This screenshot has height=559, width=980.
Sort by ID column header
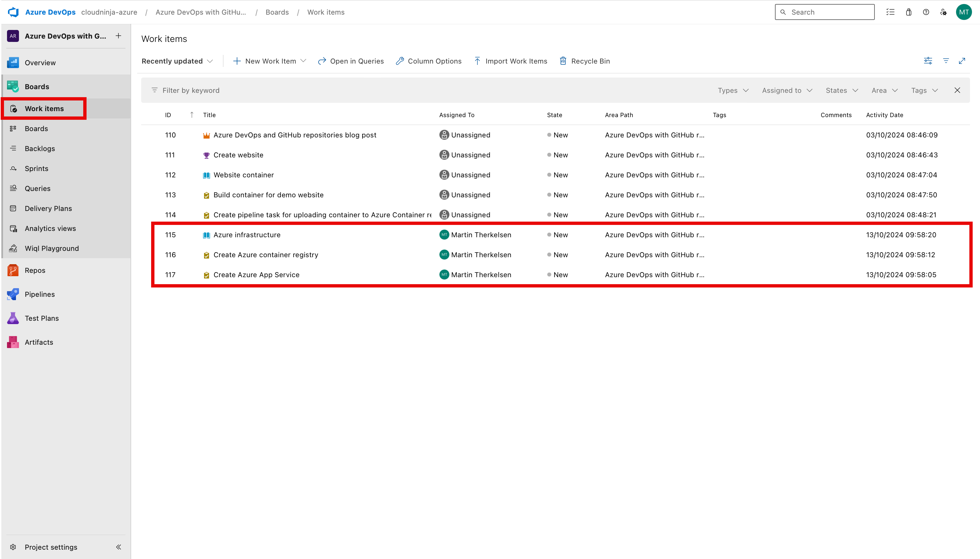168,115
